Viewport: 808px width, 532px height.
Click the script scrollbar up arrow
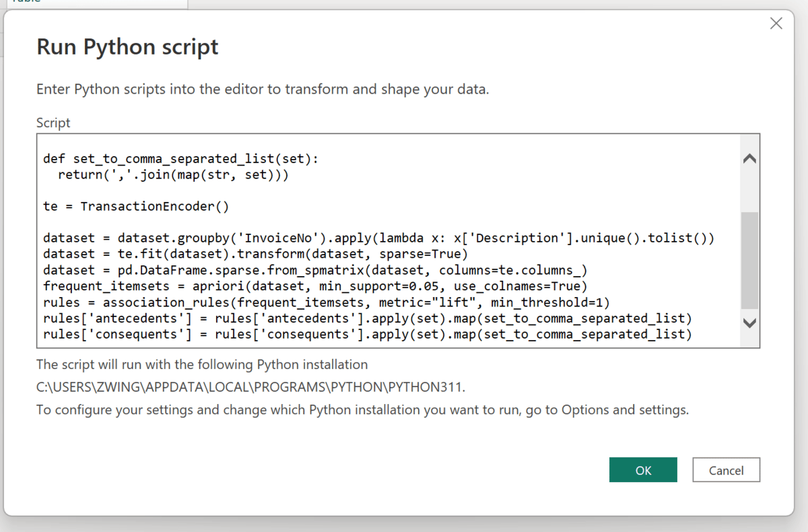(749, 160)
